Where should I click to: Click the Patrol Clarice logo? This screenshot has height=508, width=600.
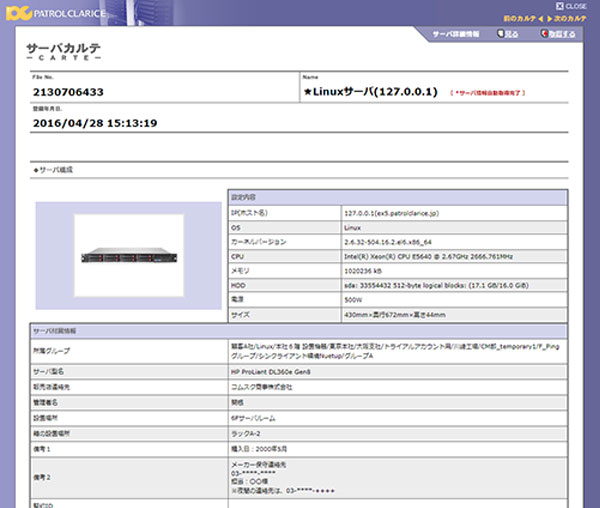point(55,13)
